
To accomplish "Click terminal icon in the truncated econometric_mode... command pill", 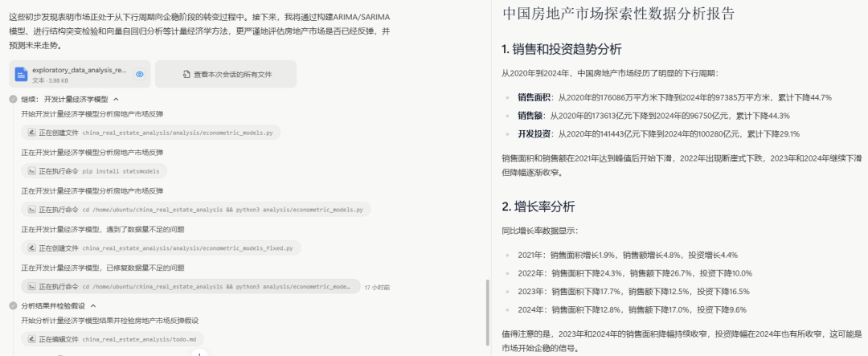I will click(x=31, y=287).
